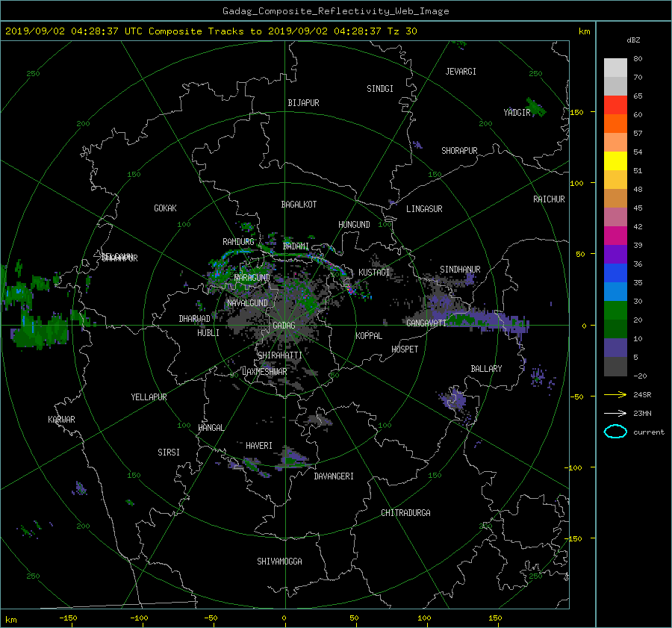Click the DAVANGERI city label

click(x=334, y=476)
